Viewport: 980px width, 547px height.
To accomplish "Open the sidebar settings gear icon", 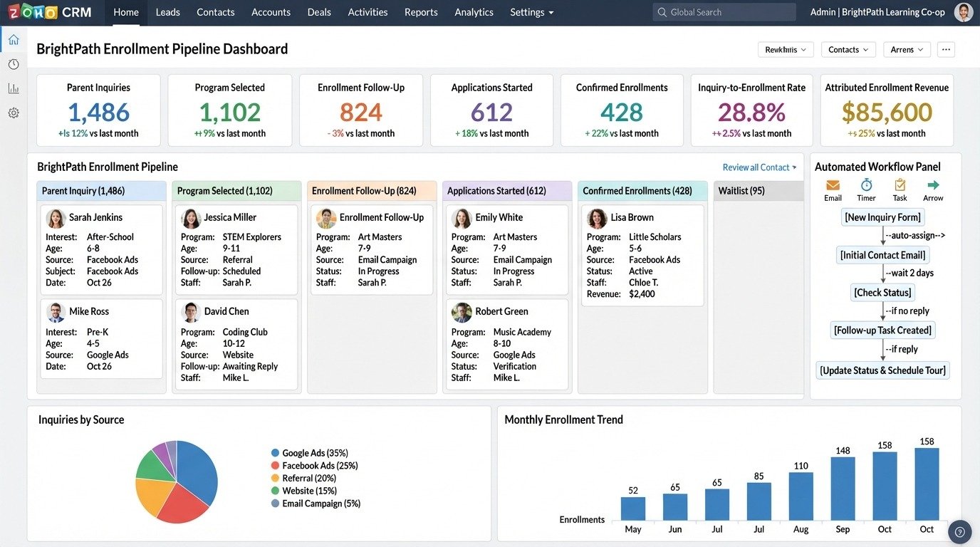I will (x=14, y=113).
